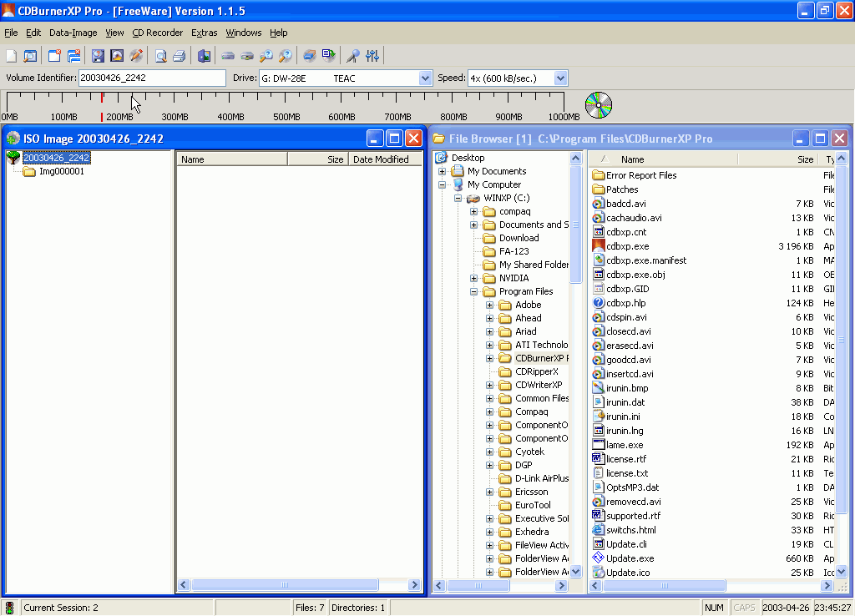Select the Img000001 folder in ISO tree
The width and height of the screenshot is (855, 616).
54,171
